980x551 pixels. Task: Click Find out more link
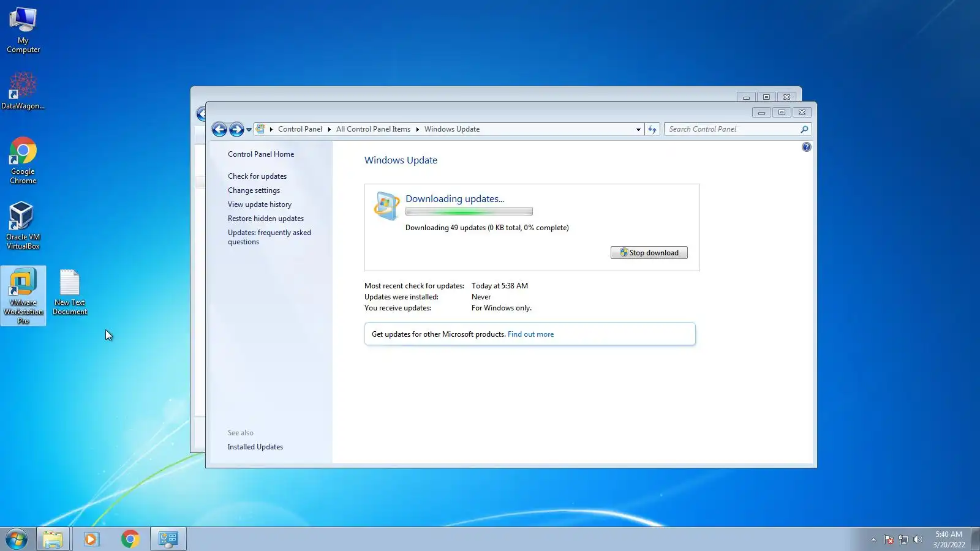pos(530,334)
